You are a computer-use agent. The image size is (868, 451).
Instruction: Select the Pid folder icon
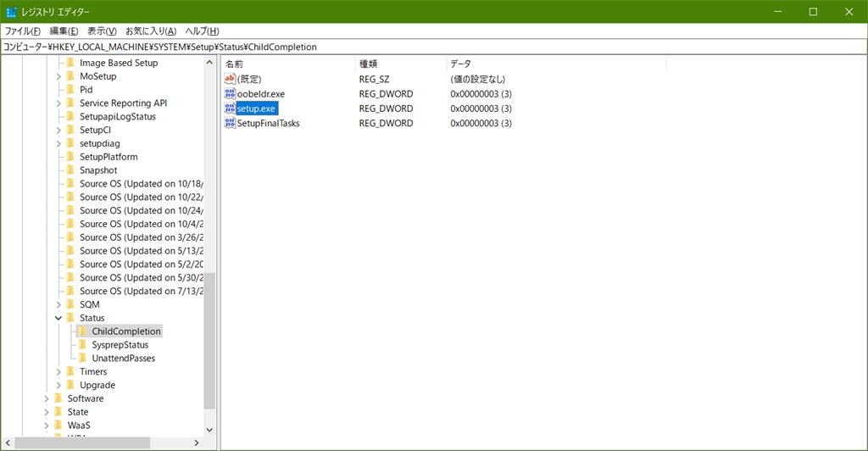tap(70, 89)
